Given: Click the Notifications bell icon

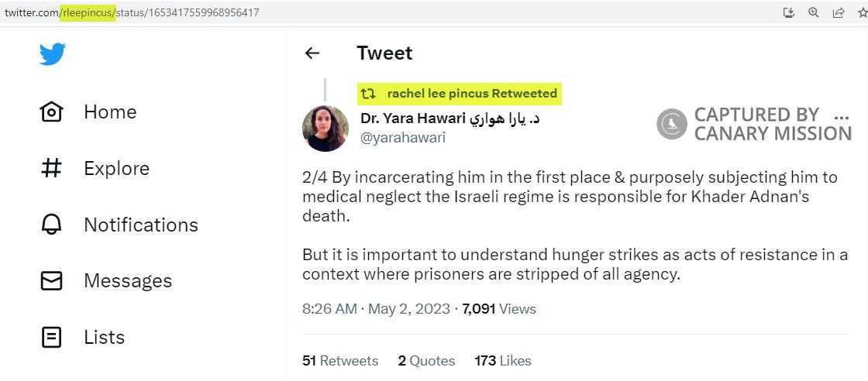Looking at the screenshot, I should (51, 225).
